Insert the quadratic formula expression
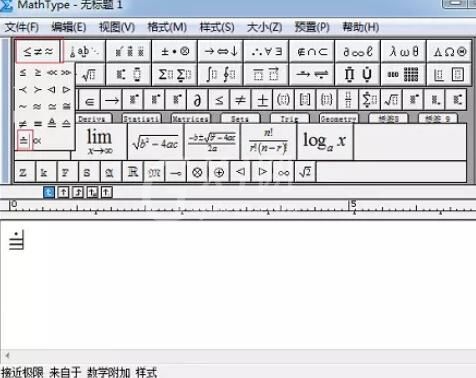This screenshot has width=476, height=378. point(212,142)
